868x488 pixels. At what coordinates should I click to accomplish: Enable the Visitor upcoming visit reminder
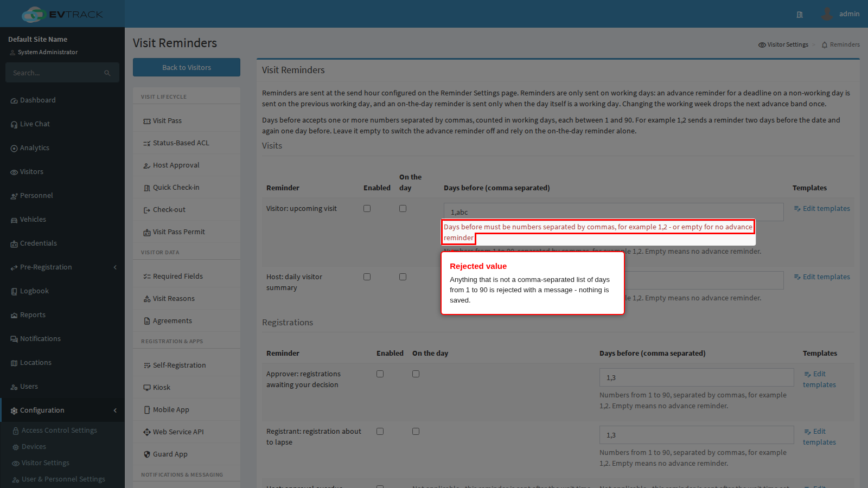[x=367, y=209]
